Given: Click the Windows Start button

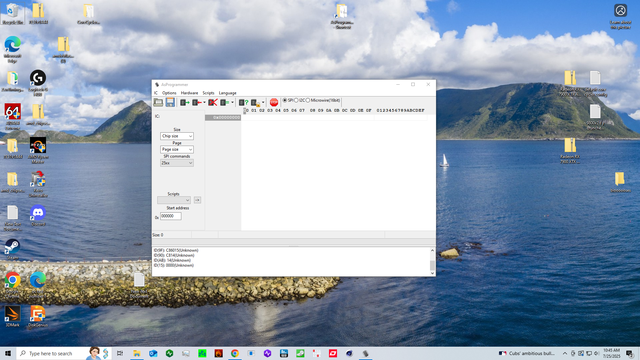Looking at the screenshot, I should coord(8,353).
